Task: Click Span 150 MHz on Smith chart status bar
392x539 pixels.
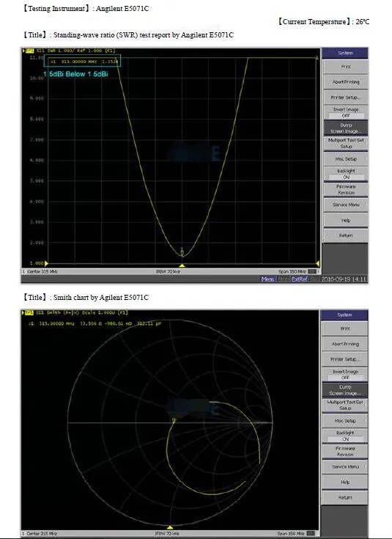Action: [x=291, y=534]
